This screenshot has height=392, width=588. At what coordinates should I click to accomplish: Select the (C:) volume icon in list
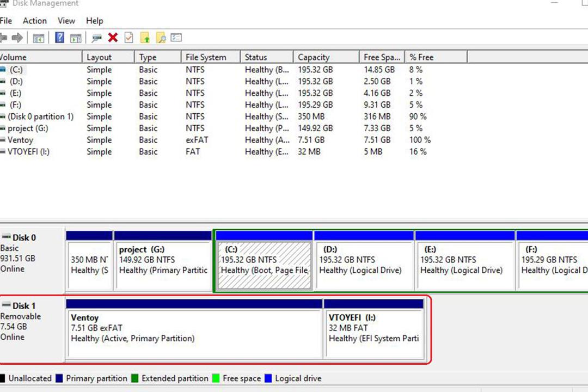3,69
